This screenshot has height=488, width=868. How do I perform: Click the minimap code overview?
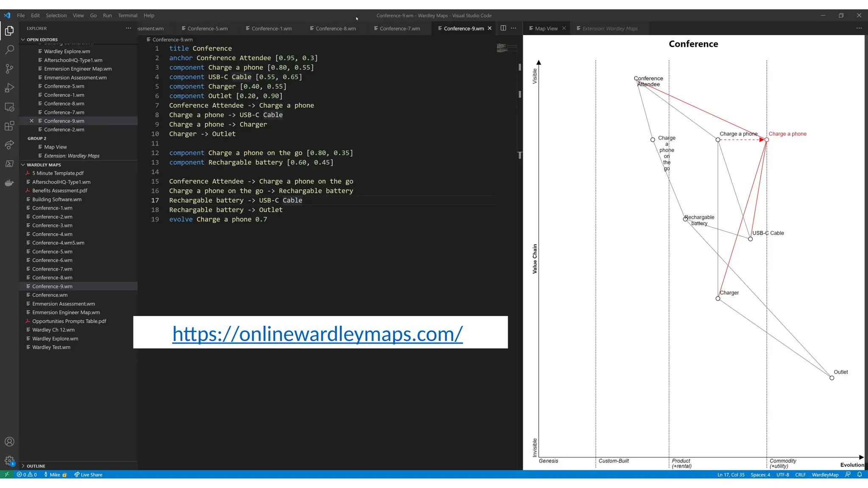point(506,47)
